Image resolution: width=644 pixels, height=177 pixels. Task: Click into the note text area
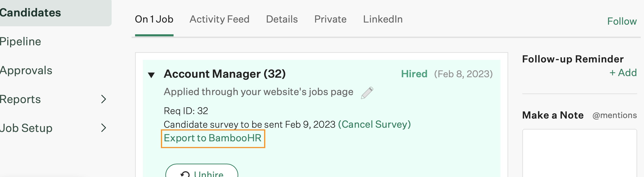(x=580, y=155)
